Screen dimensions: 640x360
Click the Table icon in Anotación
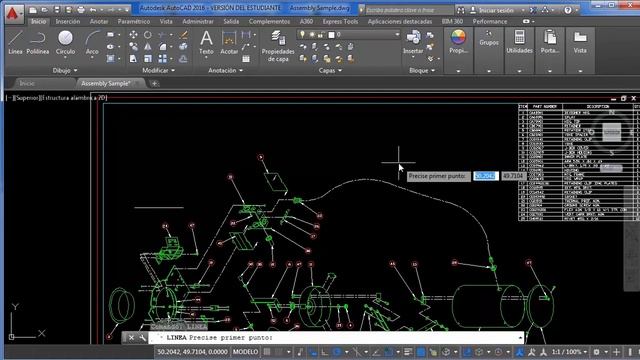point(246,59)
